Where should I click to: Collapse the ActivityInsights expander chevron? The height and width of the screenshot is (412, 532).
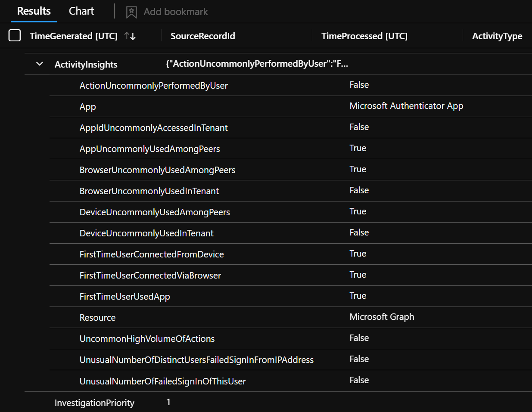click(40, 63)
